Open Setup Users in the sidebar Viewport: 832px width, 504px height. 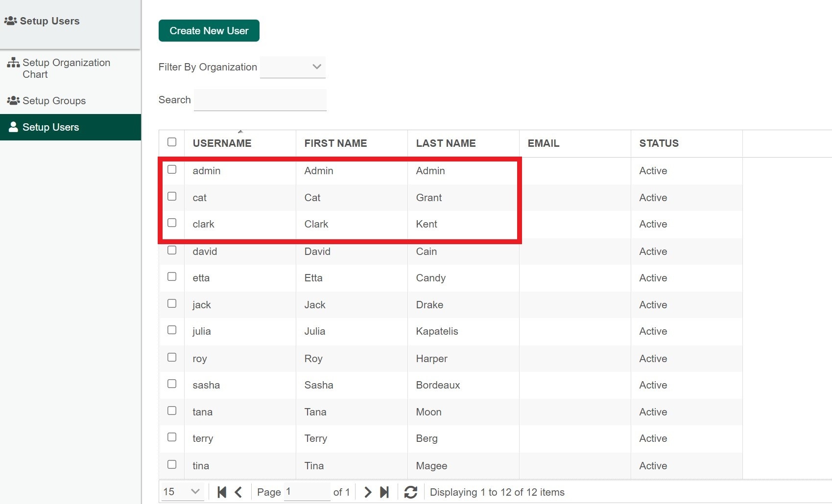tap(50, 127)
